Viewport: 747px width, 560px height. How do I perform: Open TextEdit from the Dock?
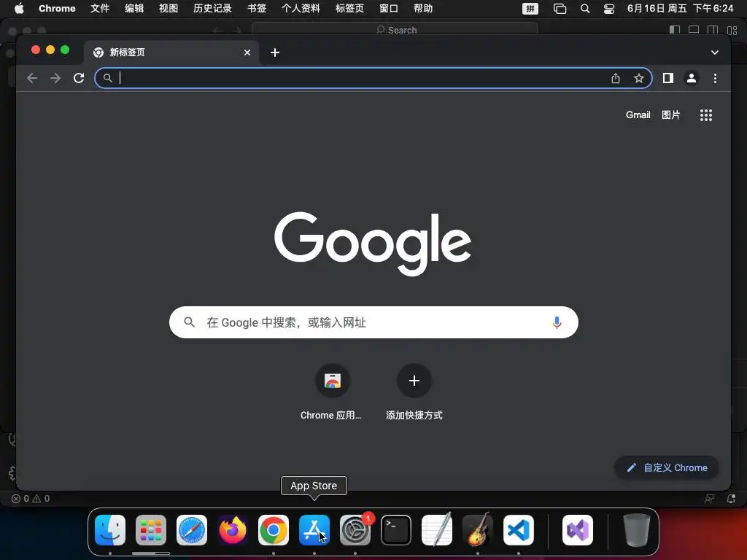(437, 530)
